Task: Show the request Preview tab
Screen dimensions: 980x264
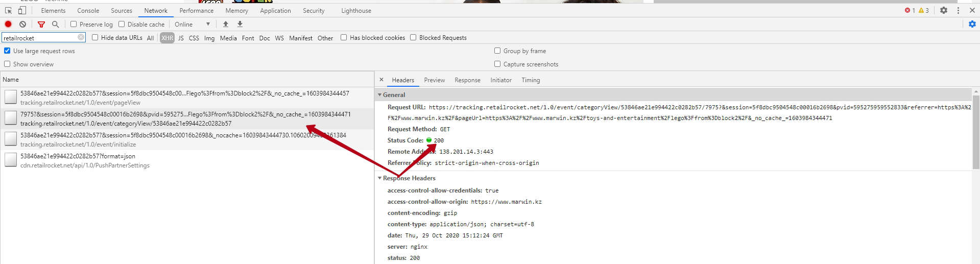Action: point(435,80)
